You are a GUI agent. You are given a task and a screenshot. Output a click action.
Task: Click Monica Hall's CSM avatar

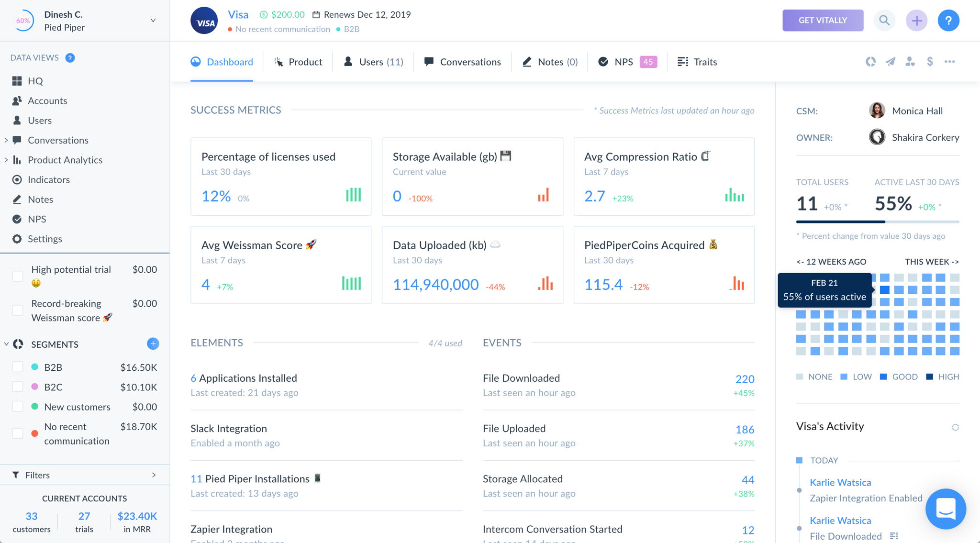click(877, 111)
